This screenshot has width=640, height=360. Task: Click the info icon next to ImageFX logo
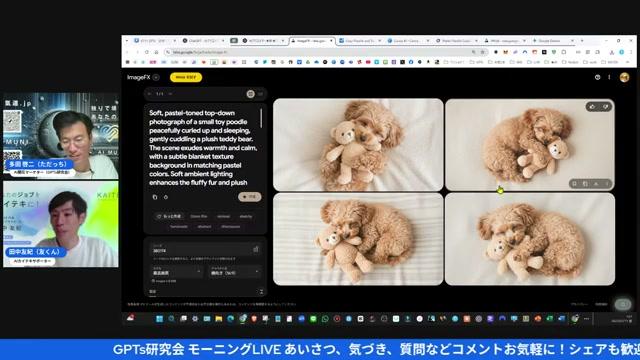pyautogui.click(x=156, y=77)
